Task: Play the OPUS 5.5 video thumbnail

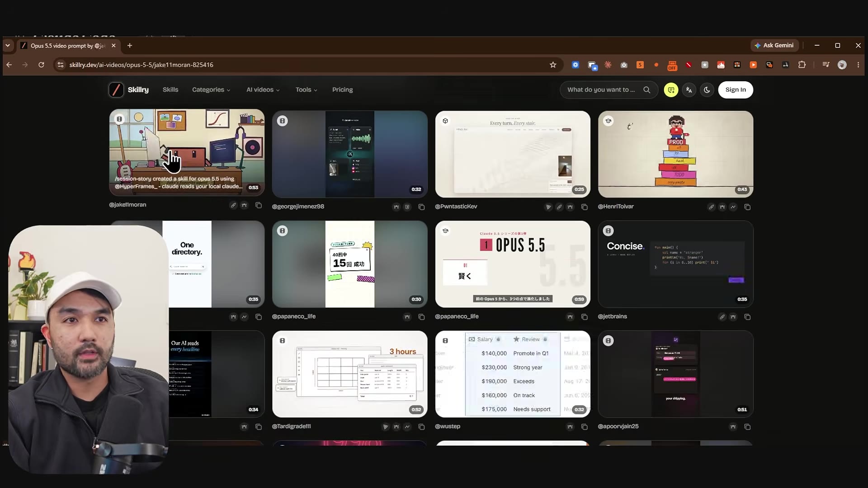Action: point(513,264)
